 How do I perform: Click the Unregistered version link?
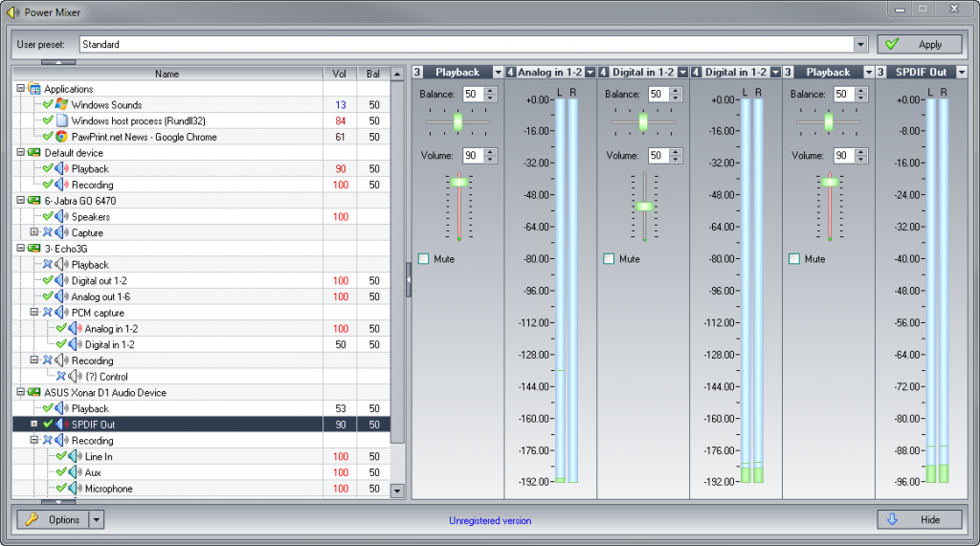(x=490, y=520)
